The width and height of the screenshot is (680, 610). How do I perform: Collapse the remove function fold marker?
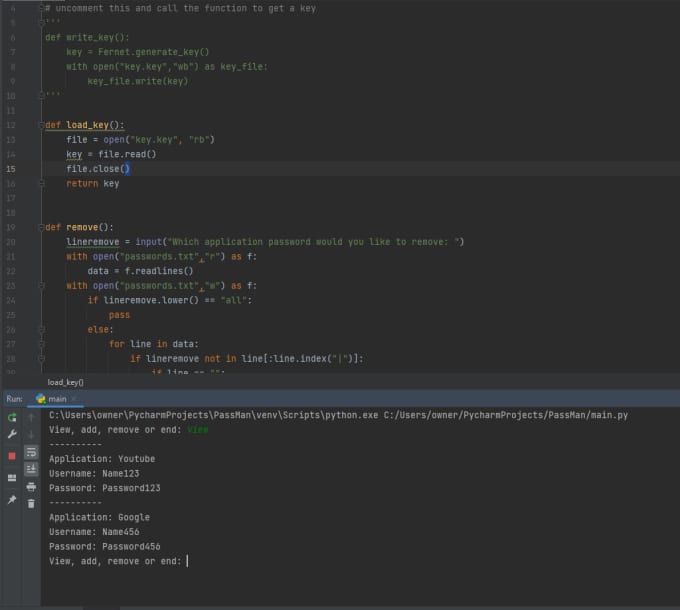(x=42, y=227)
